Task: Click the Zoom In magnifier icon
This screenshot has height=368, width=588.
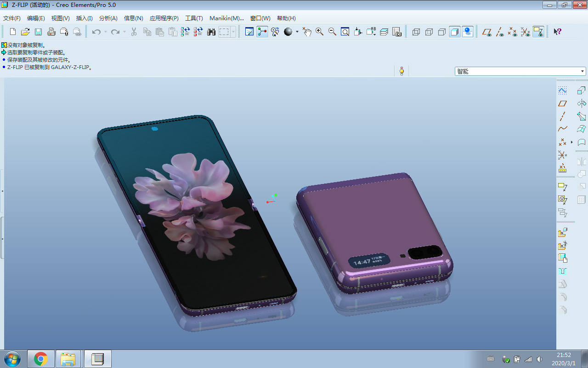Action: click(x=320, y=32)
